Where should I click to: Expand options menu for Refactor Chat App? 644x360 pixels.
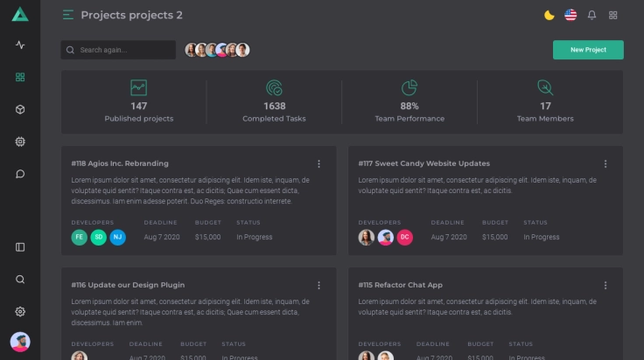[605, 285]
